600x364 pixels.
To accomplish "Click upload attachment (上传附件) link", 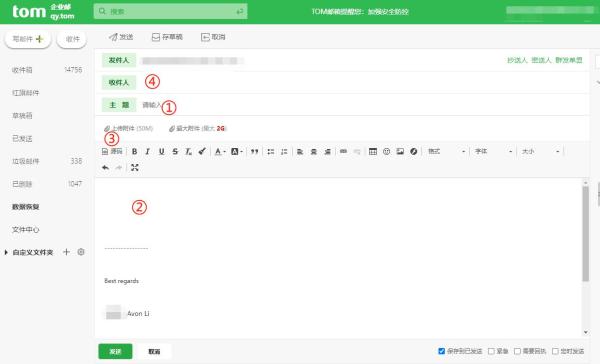I will click(x=129, y=128).
